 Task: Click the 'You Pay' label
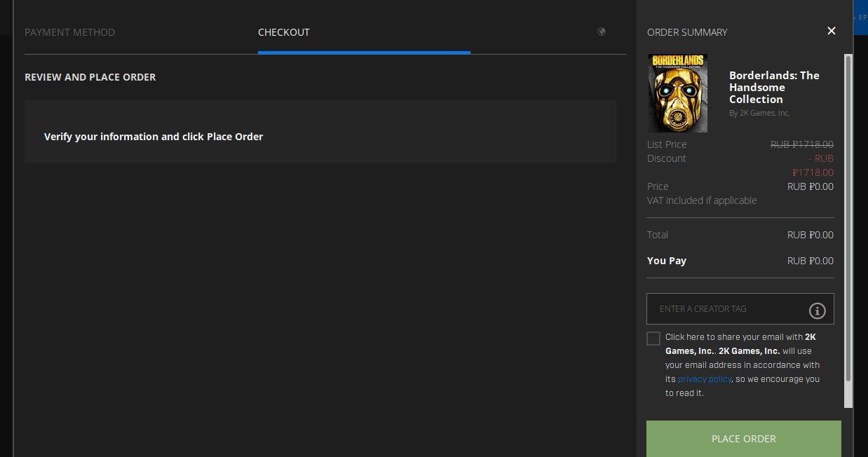pos(667,261)
